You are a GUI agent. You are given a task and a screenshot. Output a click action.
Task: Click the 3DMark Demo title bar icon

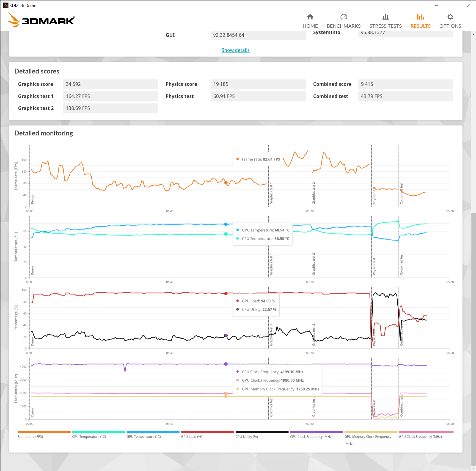click(5, 6)
